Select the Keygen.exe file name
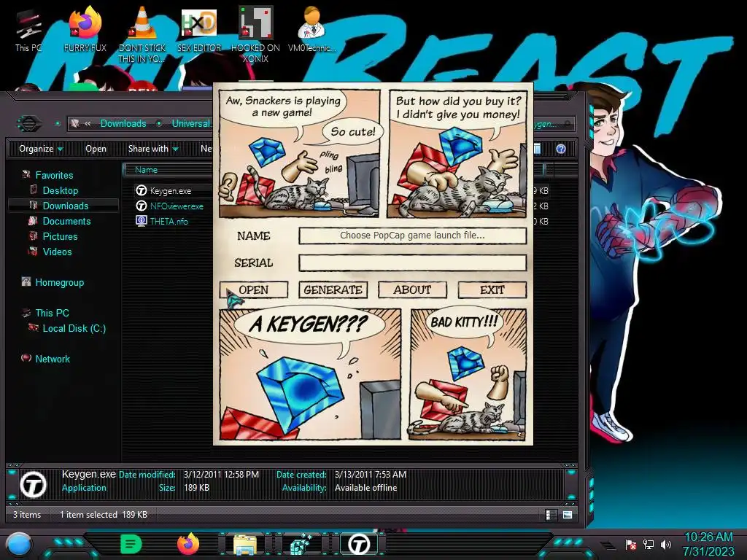This screenshot has height=560, width=747. coord(171,190)
